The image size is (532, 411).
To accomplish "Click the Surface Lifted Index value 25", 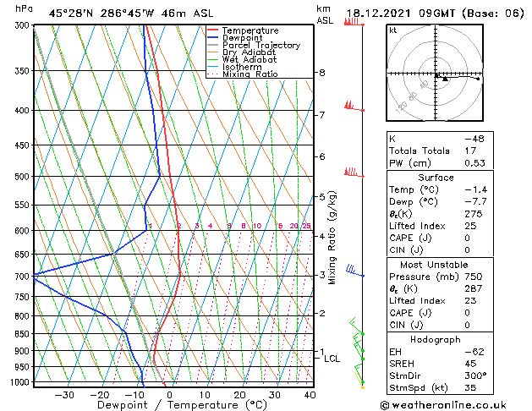I will [x=470, y=226].
